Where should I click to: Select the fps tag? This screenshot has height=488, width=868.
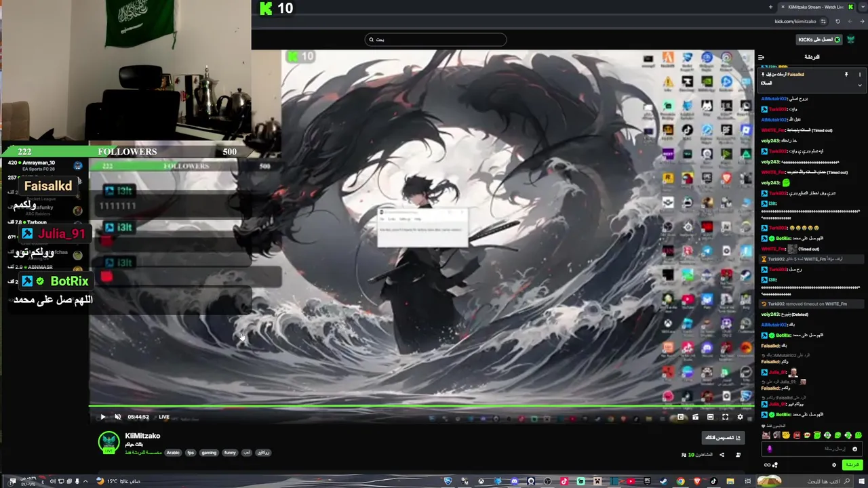click(191, 452)
